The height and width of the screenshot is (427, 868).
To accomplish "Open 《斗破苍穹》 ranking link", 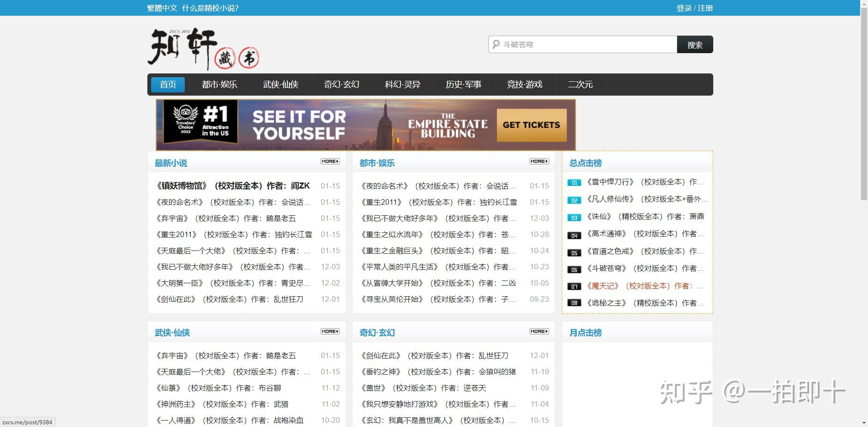I will pyautogui.click(x=645, y=268).
